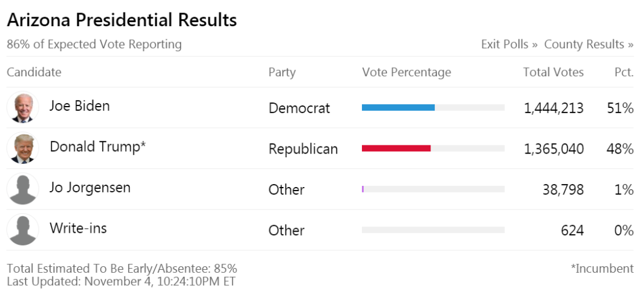Click the Arizona Presidential Results heading

pos(122,20)
